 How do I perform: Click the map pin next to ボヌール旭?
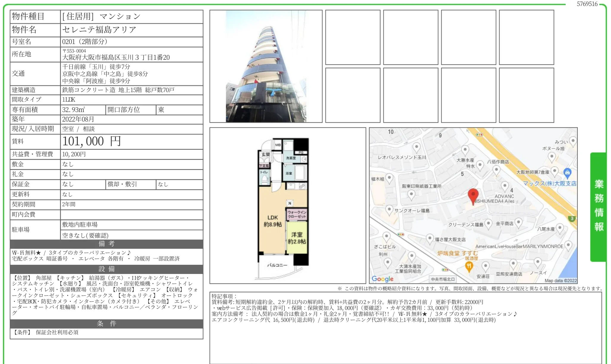[x=552, y=156]
